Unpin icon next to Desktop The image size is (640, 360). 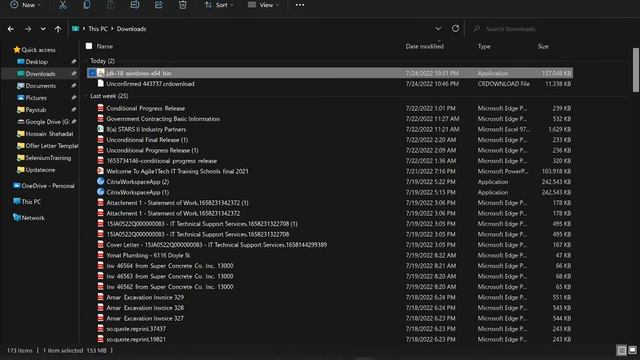[x=73, y=62]
